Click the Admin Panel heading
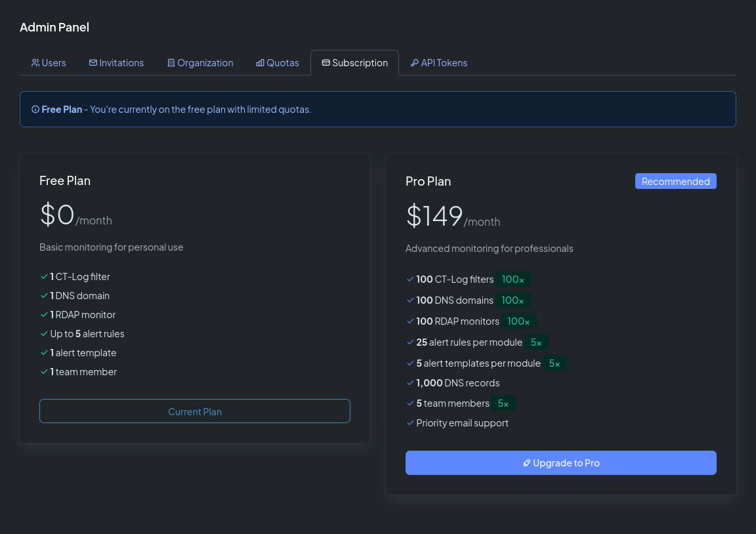Image resolution: width=756 pixels, height=534 pixels. tap(54, 27)
